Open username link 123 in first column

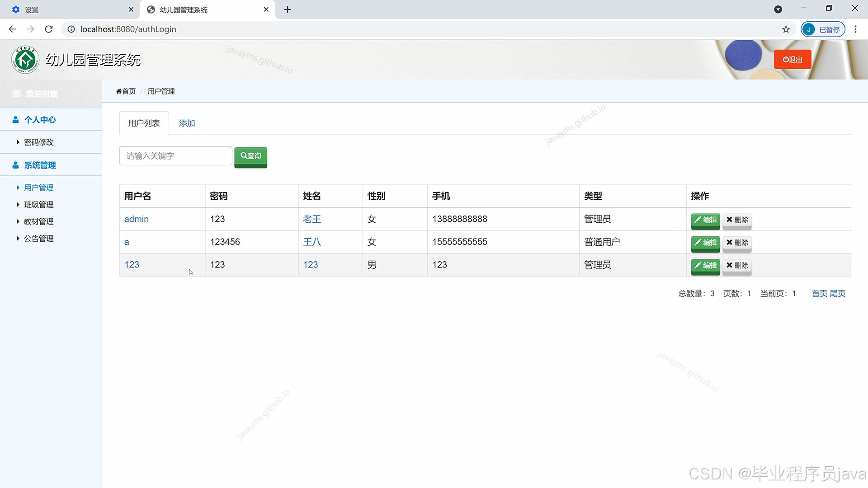click(132, 265)
